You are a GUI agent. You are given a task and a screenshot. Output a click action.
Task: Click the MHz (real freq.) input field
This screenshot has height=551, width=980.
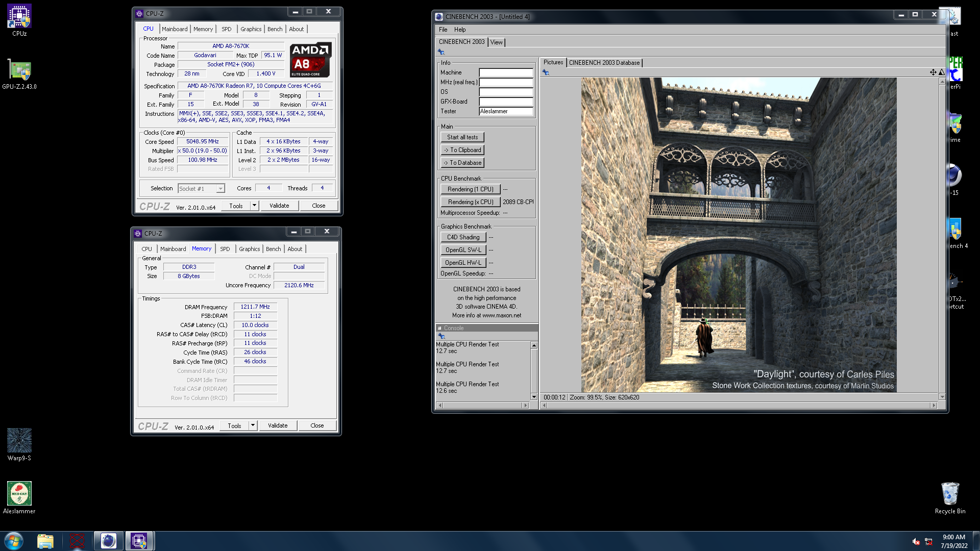pos(506,82)
